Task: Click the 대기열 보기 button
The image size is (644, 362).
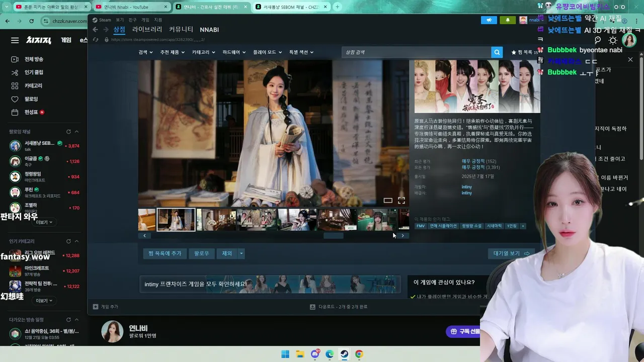Action: (511, 253)
